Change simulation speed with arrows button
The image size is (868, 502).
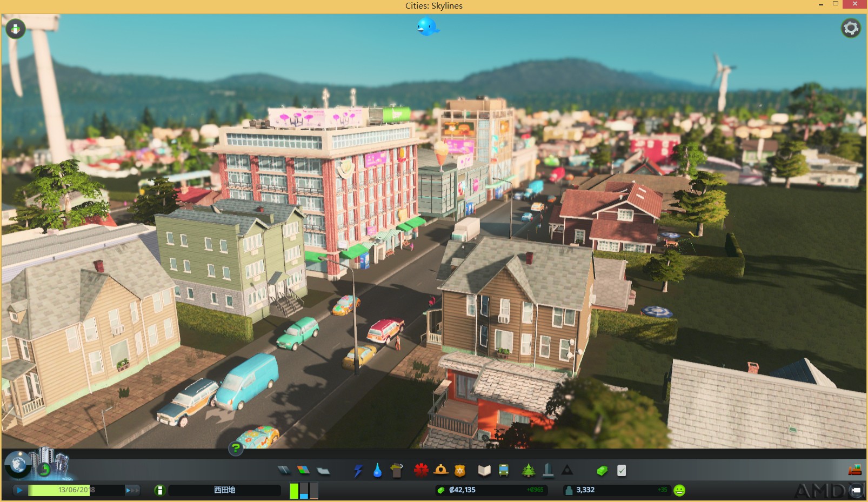point(132,490)
